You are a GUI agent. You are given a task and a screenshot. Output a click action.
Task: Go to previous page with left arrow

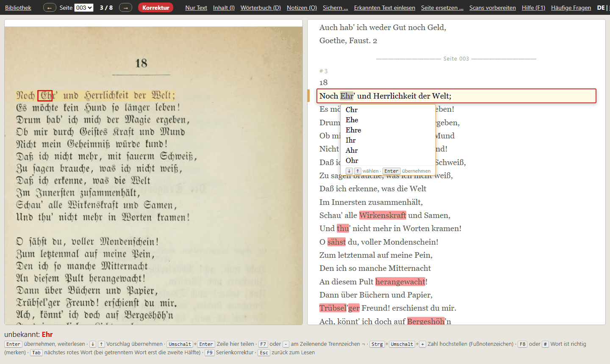[50, 8]
